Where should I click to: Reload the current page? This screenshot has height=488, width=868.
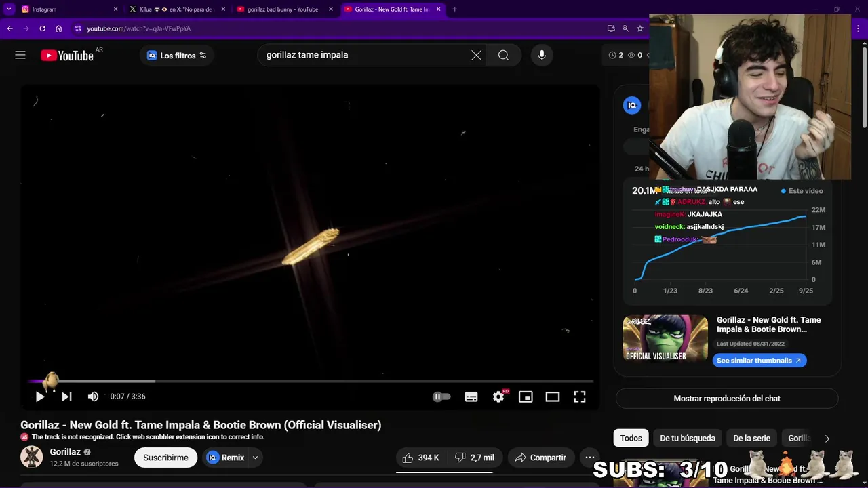42,28
